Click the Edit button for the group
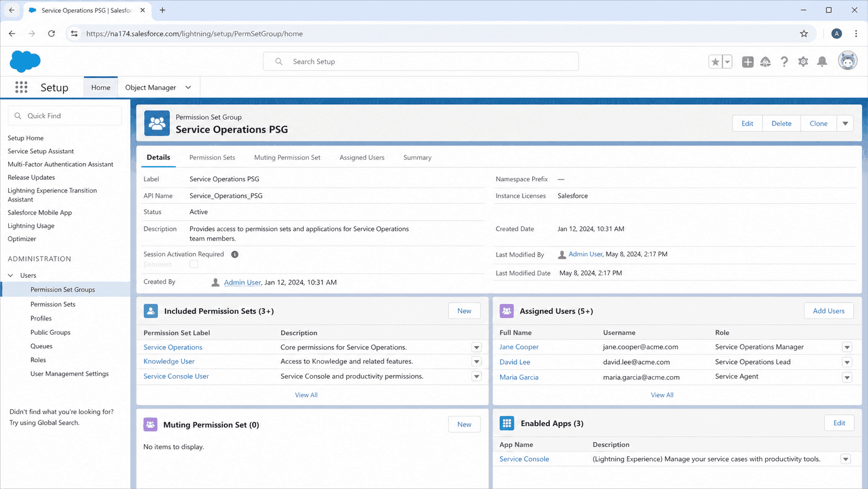Screen dimensions: 868x489 click(x=748, y=124)
